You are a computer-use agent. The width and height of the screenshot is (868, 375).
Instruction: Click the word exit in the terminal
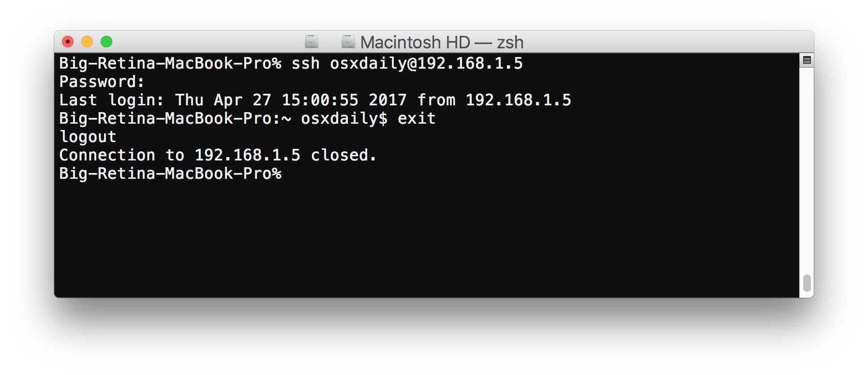pos(417,118)
